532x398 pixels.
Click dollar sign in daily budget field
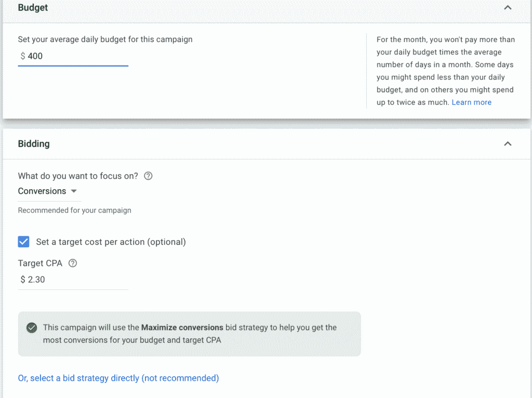(23, 56)
